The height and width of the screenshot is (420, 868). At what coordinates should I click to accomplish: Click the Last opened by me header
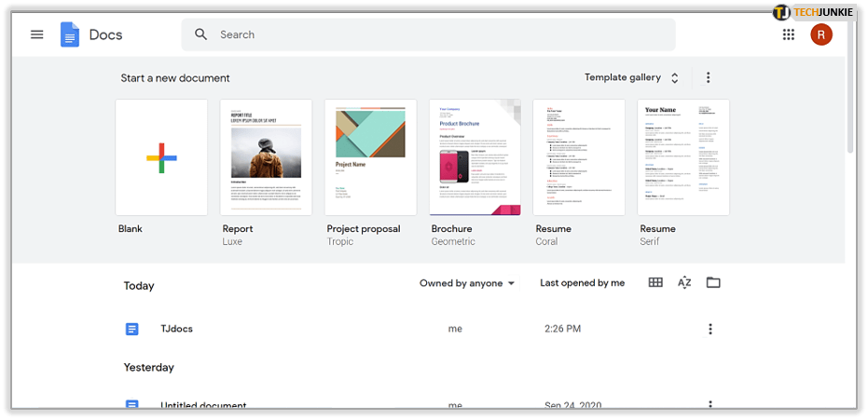(x=582, y=283)
